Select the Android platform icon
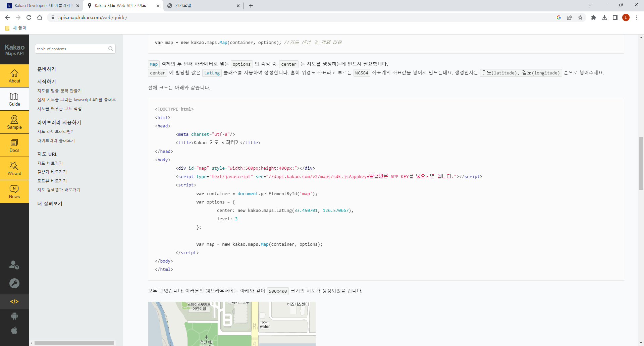Viewport: 644px width, 346px height. point(14,316)
